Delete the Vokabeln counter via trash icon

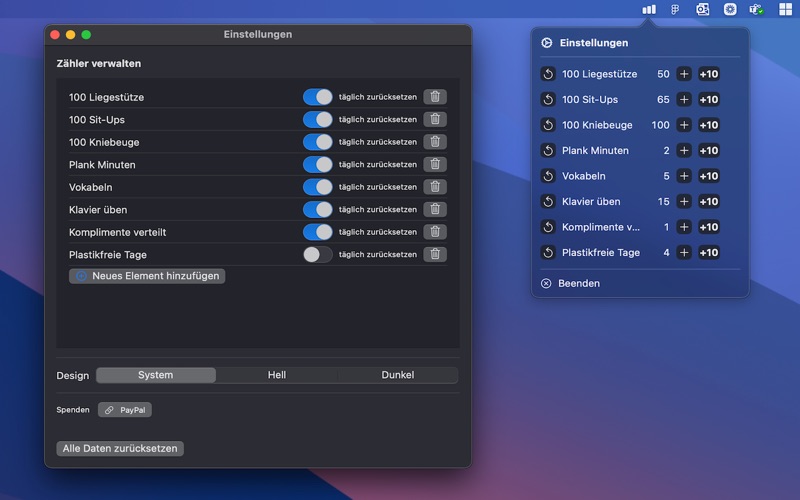[435, 187]
